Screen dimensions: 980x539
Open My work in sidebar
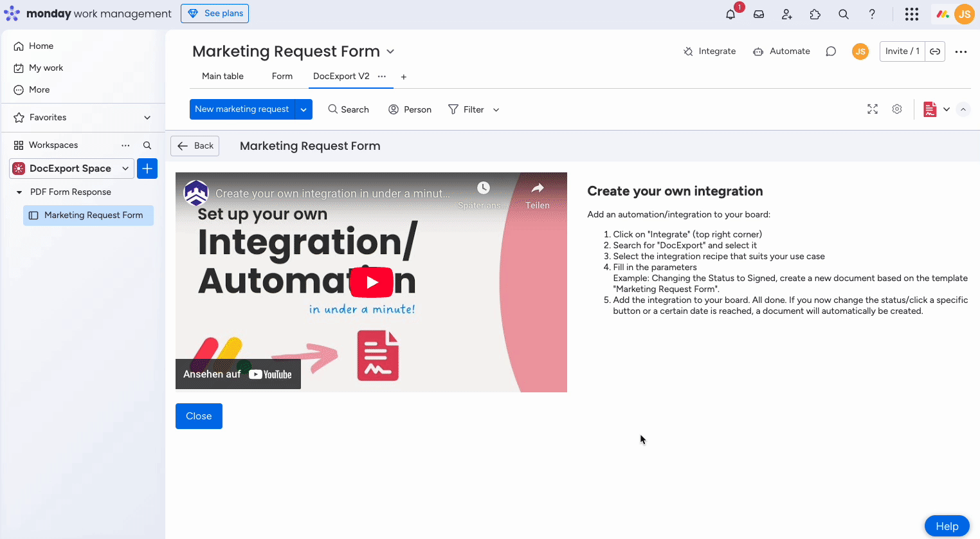click(39, 68)
